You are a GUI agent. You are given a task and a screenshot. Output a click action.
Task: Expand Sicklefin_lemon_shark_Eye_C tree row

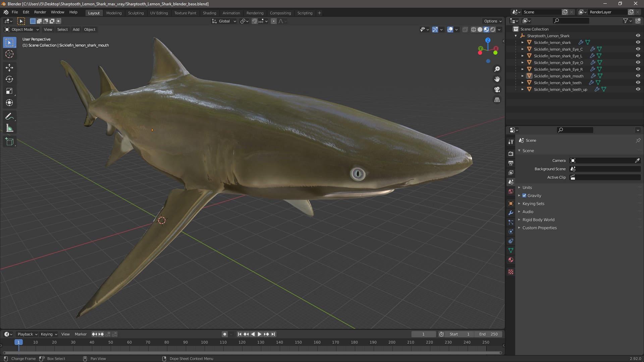[x=522, y=49]
